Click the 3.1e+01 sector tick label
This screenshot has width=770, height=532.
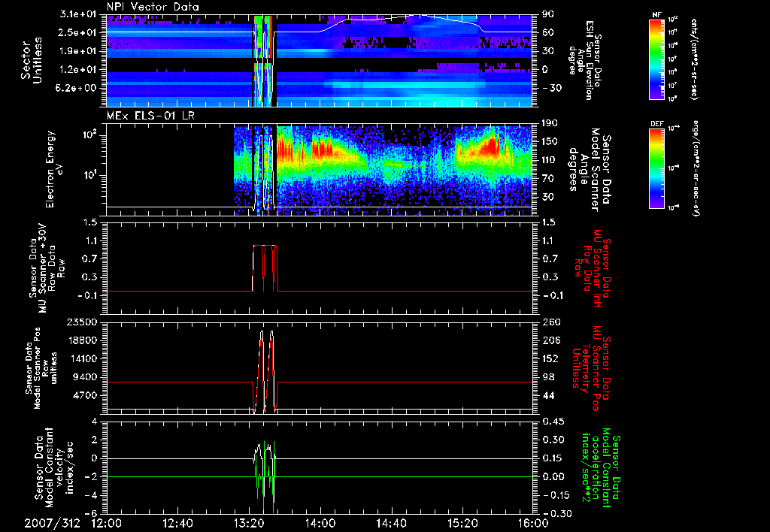(x=79, y=14)
